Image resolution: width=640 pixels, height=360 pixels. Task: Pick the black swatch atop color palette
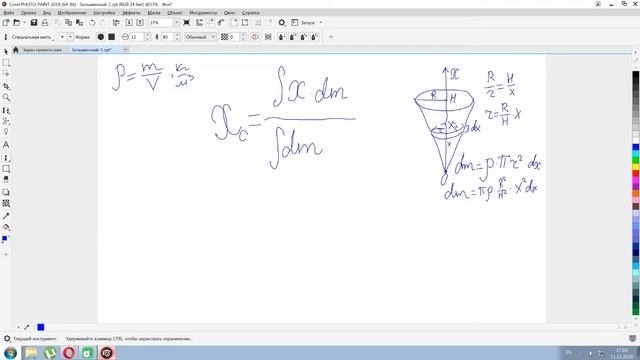[x=636, y=75]
